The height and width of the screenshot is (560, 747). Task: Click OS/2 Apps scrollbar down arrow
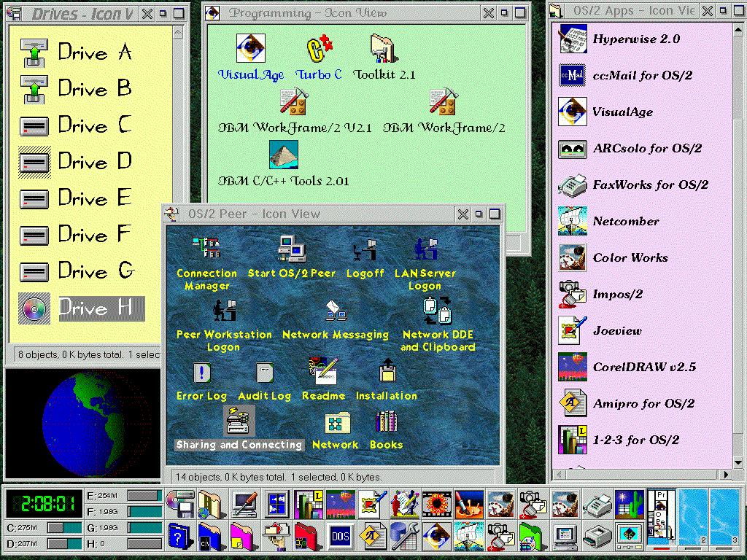(739, 462)
